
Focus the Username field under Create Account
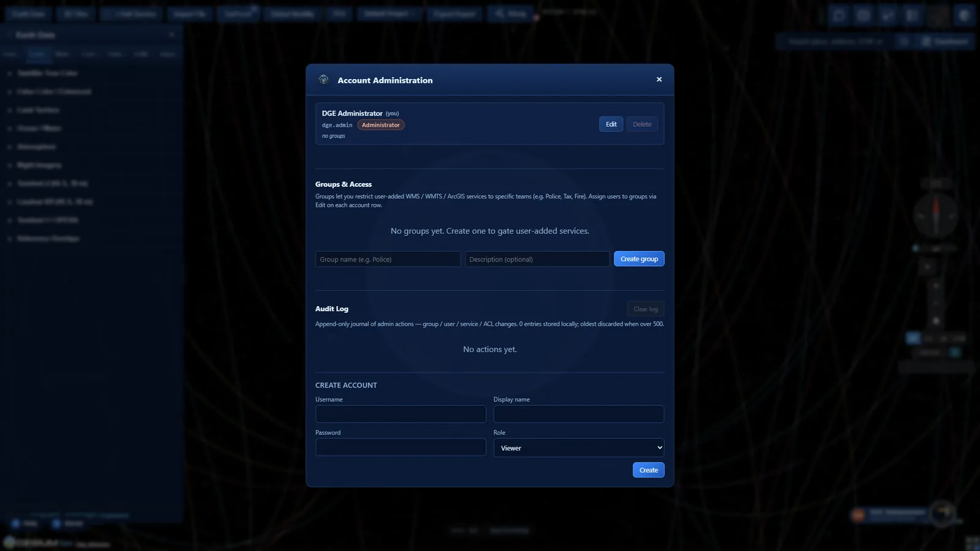(401, 414)
